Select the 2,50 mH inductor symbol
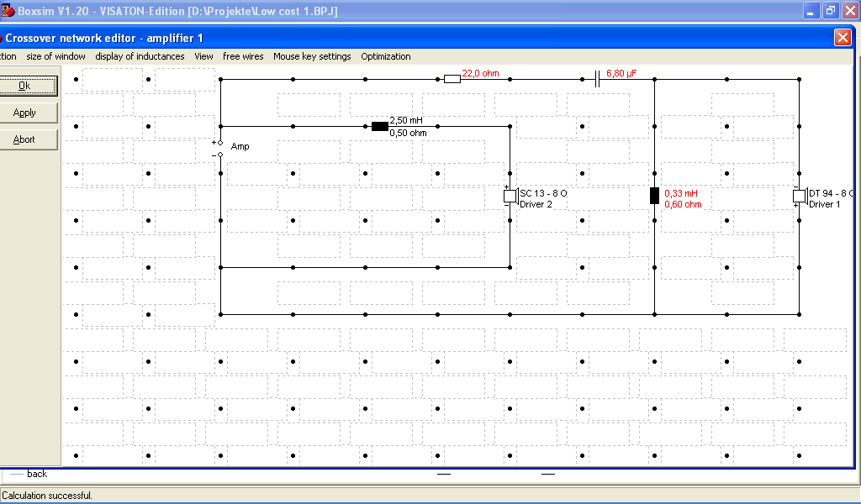861x504 pixels. coord(379,127)
